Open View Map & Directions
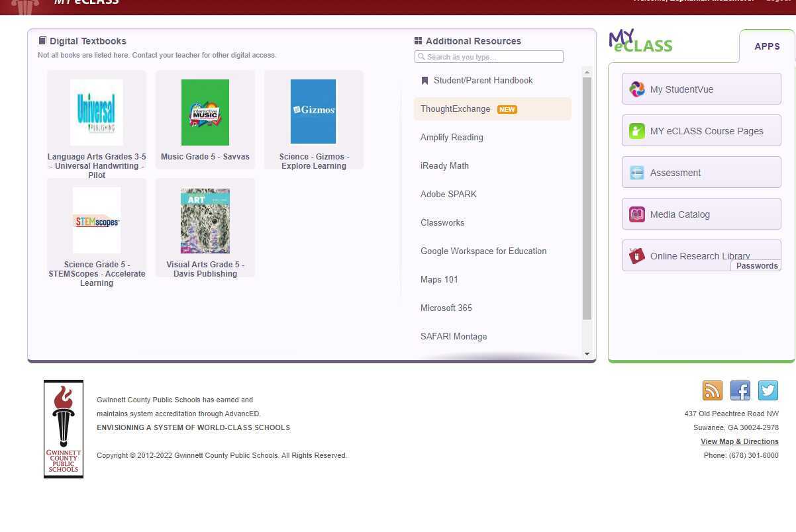Viewport: 796px width, 532px height. tap(739, 441)
